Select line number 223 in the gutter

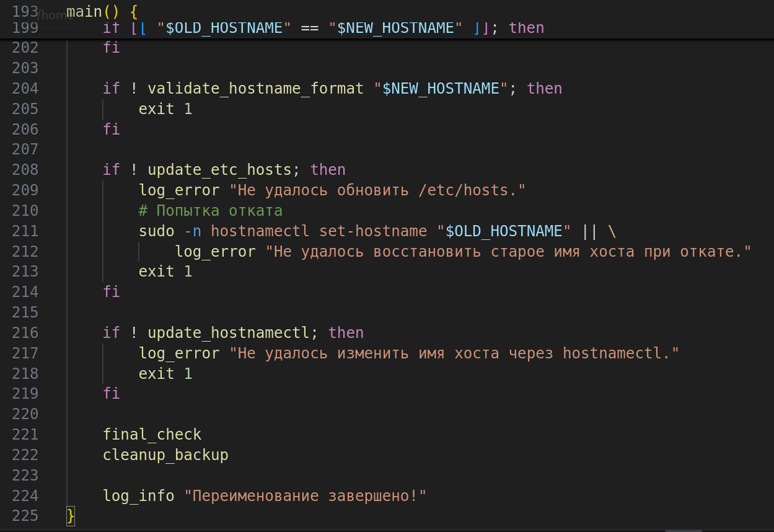point(26,475)
